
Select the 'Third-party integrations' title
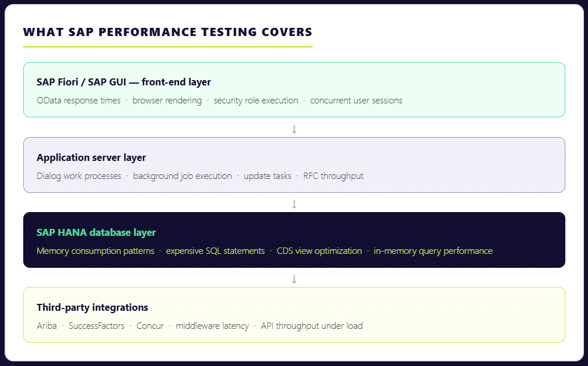coord(92,307)
